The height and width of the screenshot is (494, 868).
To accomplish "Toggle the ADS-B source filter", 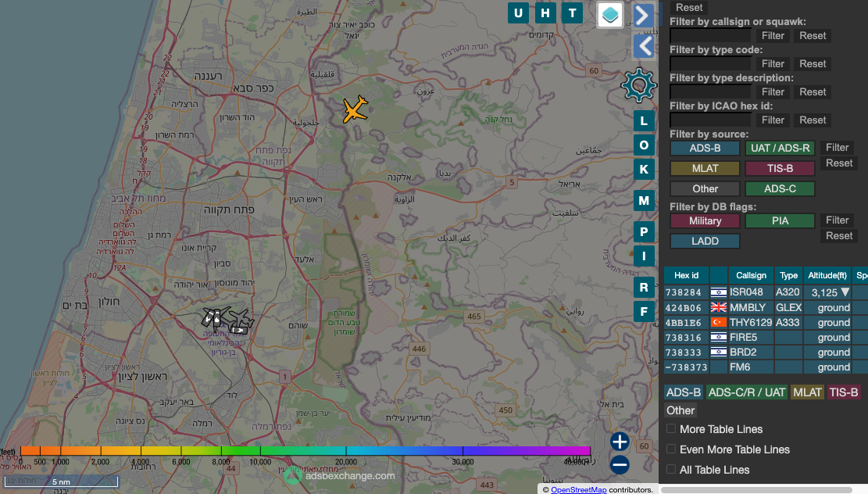I will click(x=705, y=148).
